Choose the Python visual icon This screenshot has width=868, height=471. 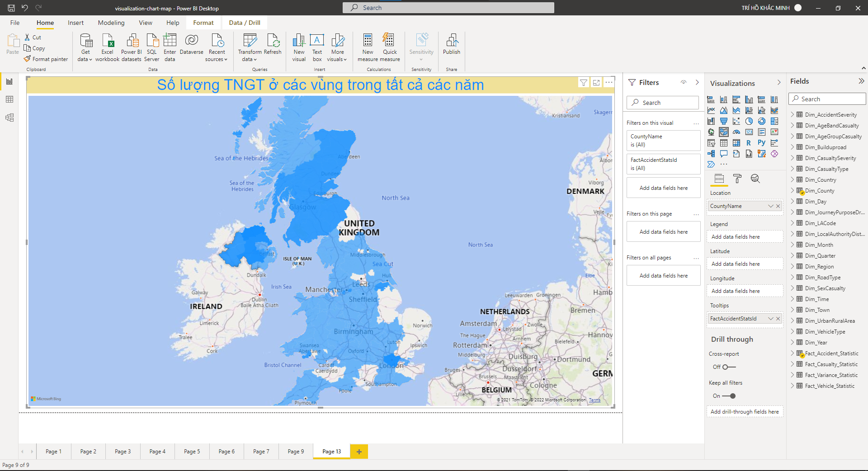coord(762,143)
